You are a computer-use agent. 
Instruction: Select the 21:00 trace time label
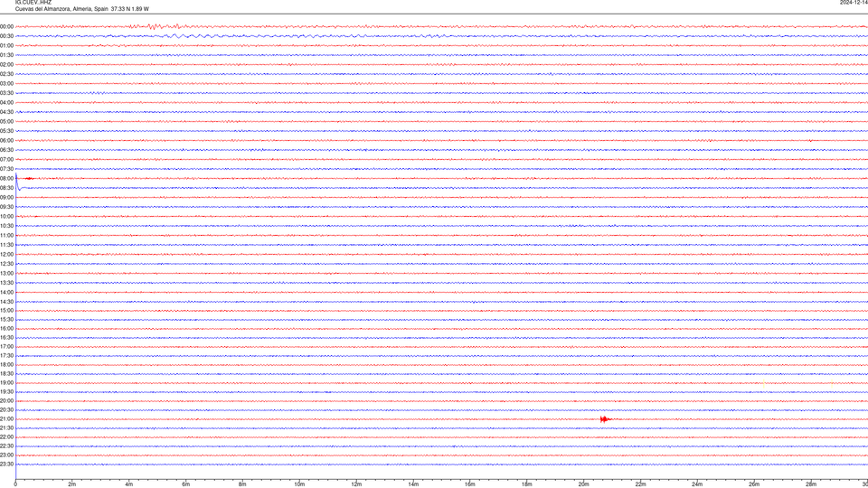[x=6, y=419]
